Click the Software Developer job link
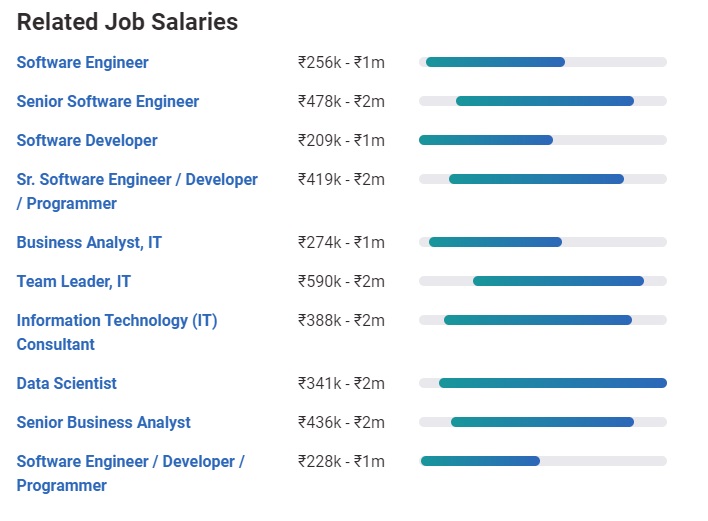This screenshot has height=521, width=708. (87, 140)
